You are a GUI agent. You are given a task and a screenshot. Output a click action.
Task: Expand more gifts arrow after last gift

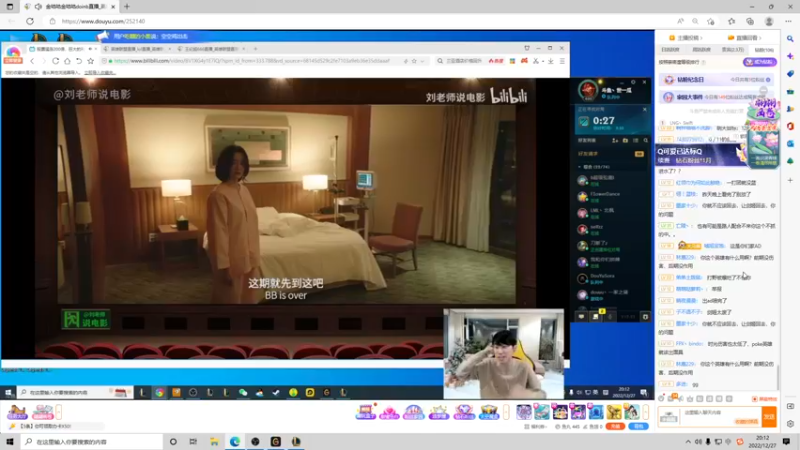[645, 412]
